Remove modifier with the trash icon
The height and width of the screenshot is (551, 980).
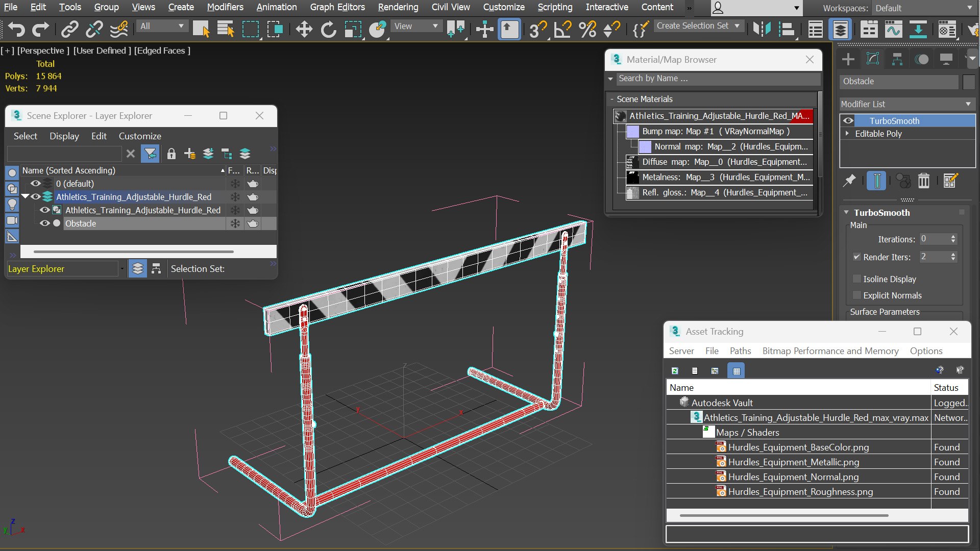click(x=924, y=181)
